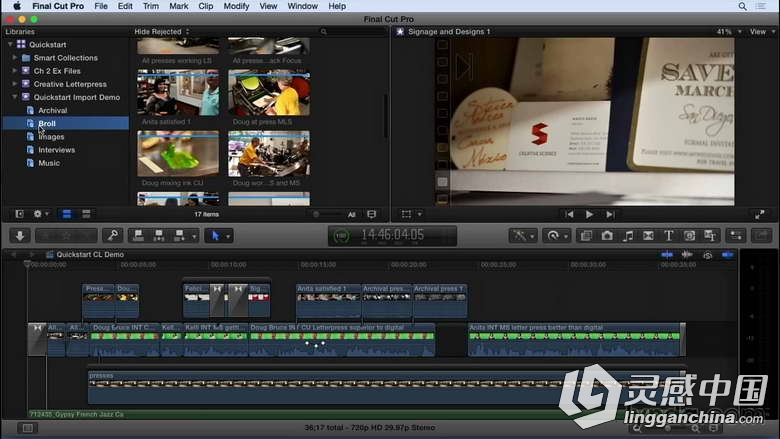Click the Retime speedometer icon

(553, 236)
